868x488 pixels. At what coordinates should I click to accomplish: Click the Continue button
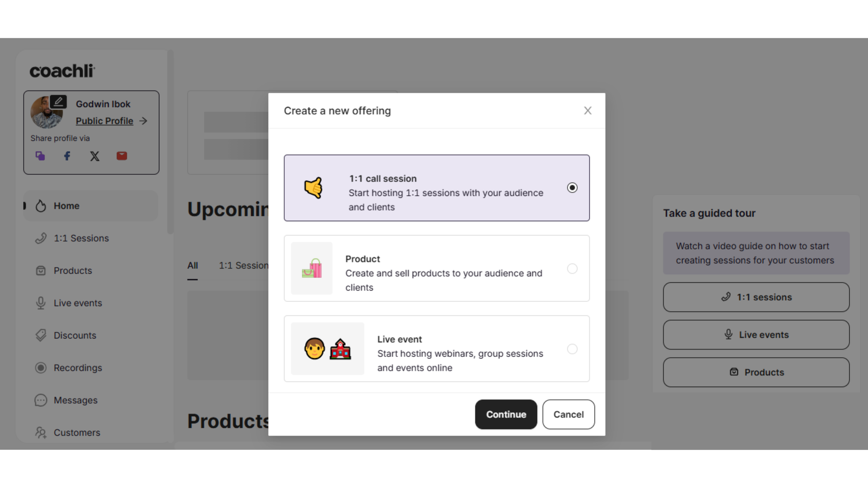tap(506, 414)
